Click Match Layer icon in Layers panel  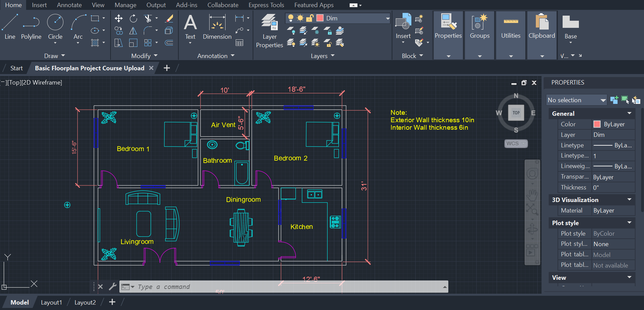click(340, 43)
